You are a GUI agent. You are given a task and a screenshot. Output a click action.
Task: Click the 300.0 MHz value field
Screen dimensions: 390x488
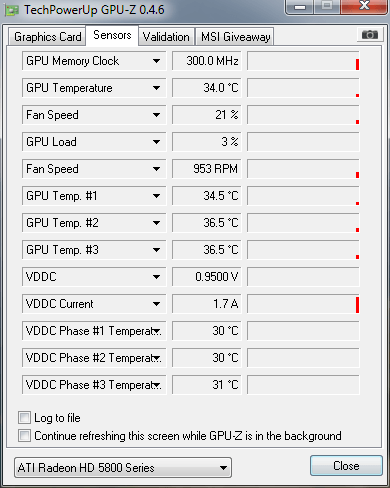(207, 61)
